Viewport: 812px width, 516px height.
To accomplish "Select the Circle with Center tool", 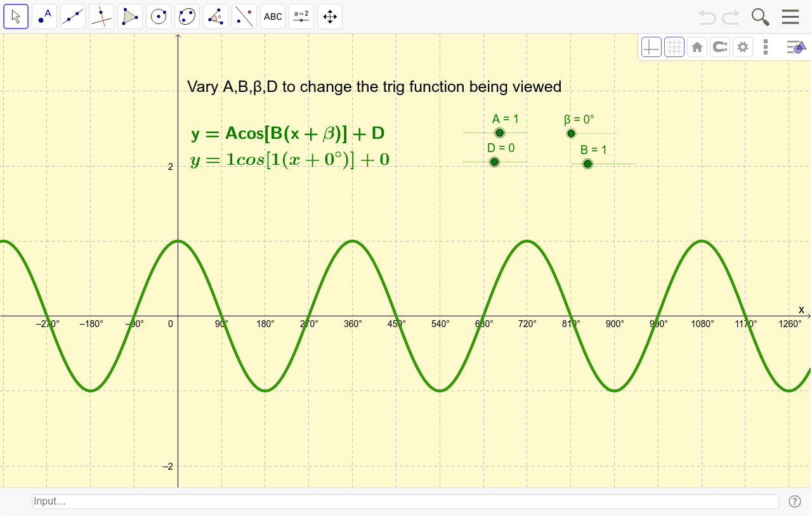I will (x=159, y=16).
